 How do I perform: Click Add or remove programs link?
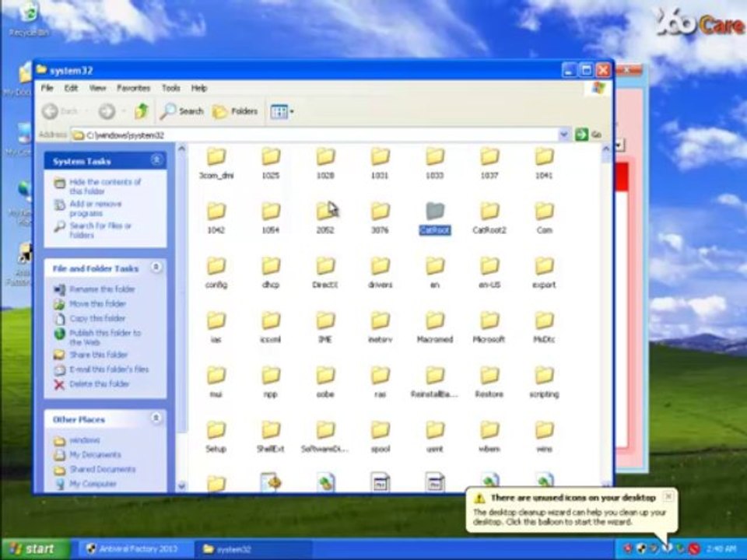point(95,208)
